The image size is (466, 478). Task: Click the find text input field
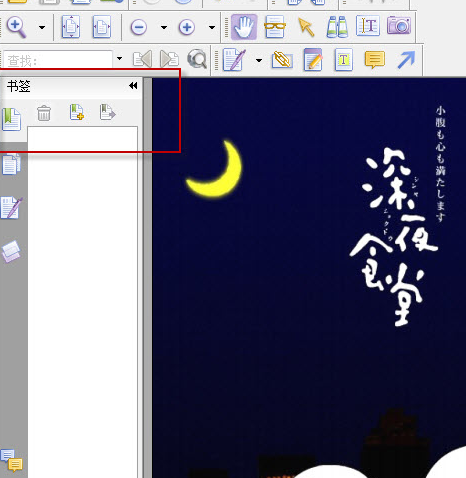coord(58,60)
